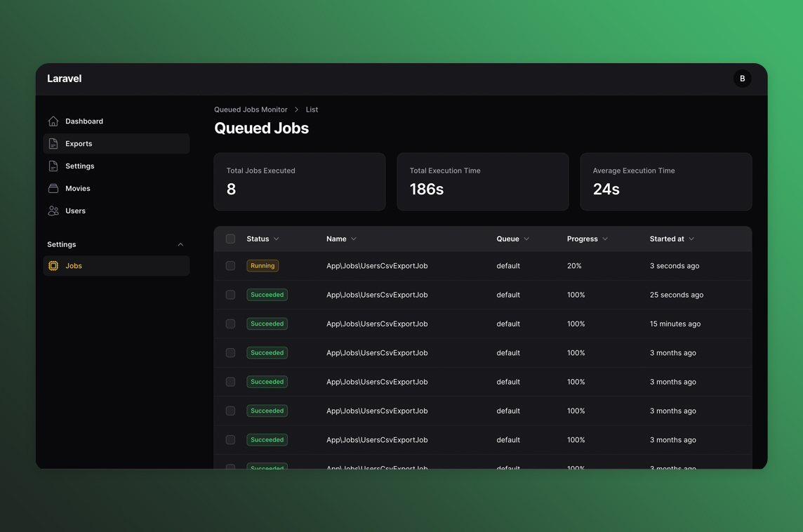Open Movies using the film icon

pos(53,188)
